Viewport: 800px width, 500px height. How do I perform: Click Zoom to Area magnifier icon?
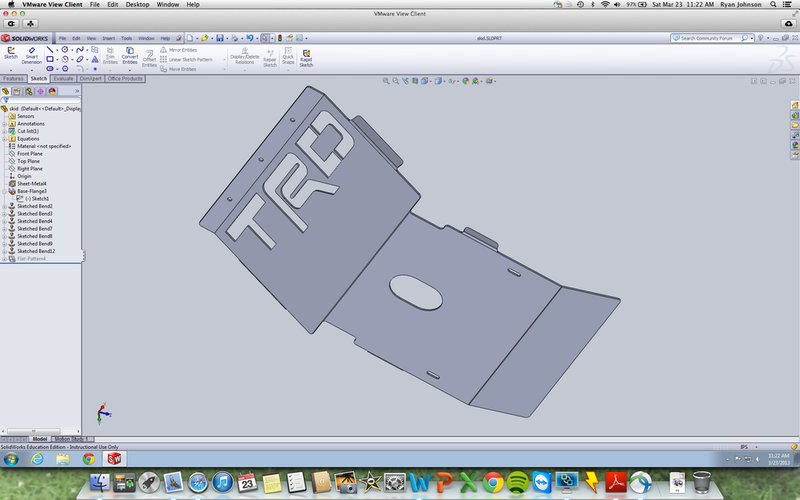tap(395, 81)
